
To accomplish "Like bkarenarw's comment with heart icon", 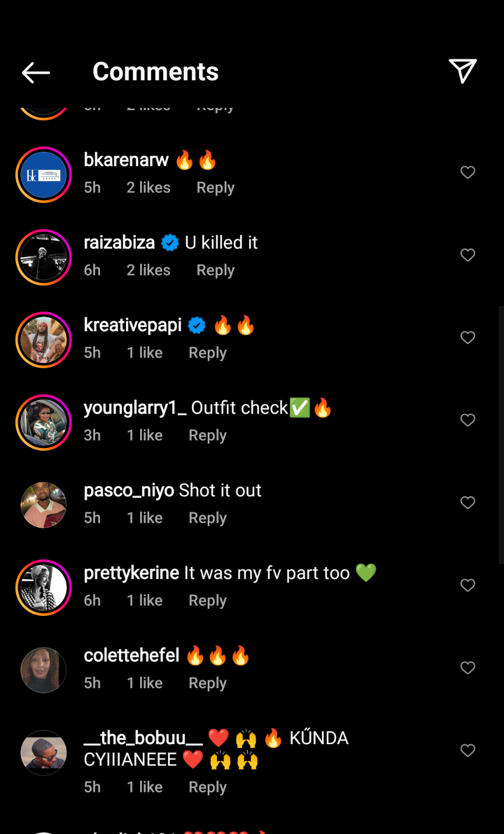I will coord(468,173).
